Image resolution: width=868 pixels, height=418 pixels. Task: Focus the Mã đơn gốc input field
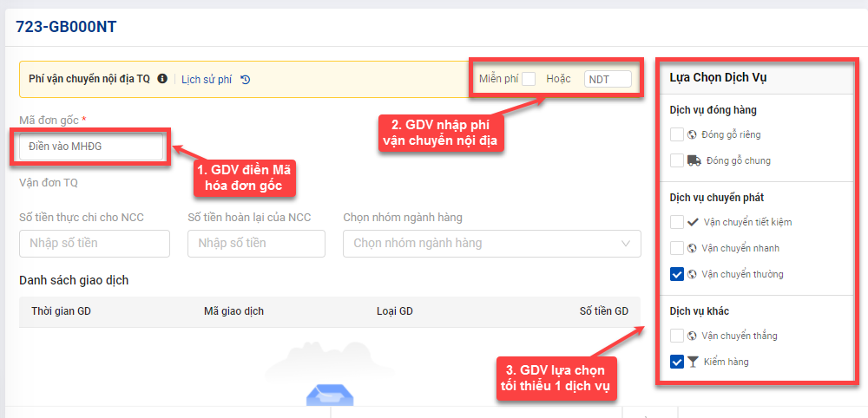click(x=91, y=147)
